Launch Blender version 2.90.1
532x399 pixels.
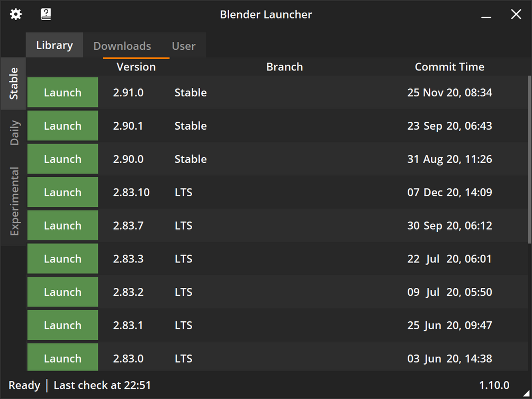(x=63, y=125)
